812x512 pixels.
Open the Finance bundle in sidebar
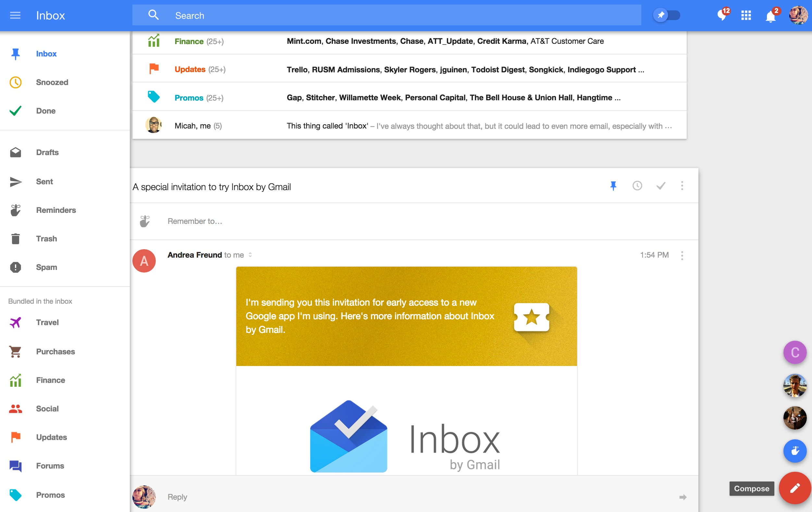65,380
